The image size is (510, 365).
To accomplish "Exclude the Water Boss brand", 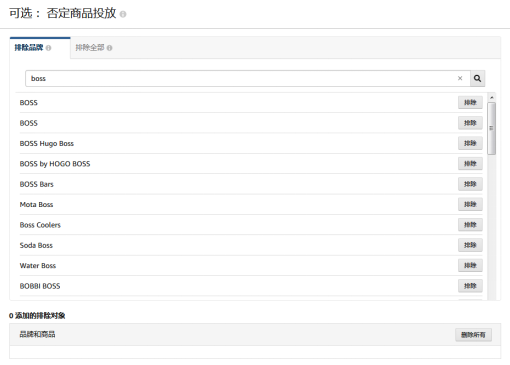I will (x=470, y=265).
